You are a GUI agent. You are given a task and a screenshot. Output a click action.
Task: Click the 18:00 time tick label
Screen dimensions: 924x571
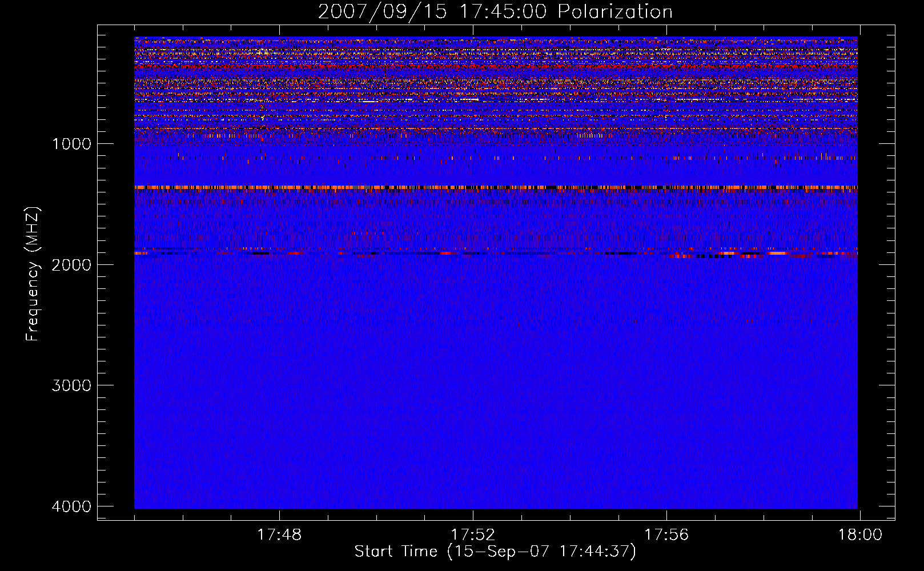tap(860, 535)
